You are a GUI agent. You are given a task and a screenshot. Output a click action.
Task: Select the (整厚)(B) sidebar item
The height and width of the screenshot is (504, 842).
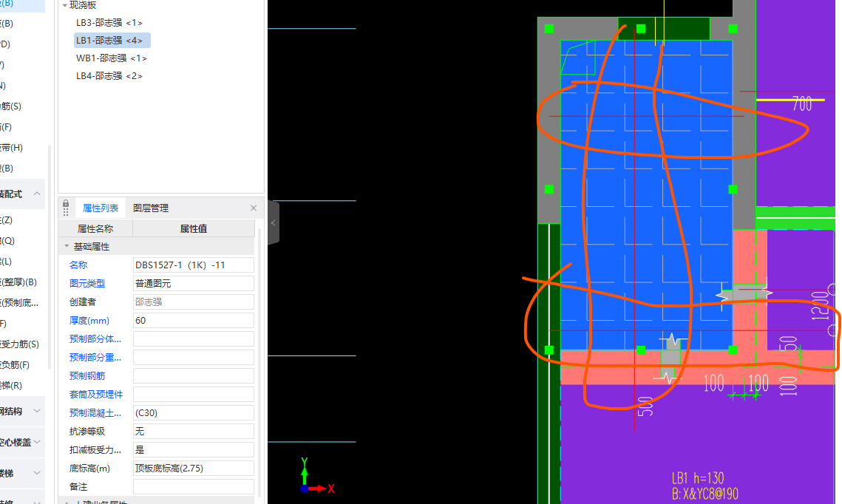(x=18, y=282)
